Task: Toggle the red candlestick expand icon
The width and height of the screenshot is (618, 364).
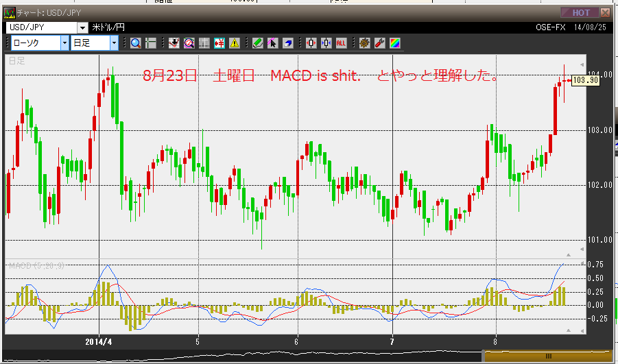Action: (311, 43)
